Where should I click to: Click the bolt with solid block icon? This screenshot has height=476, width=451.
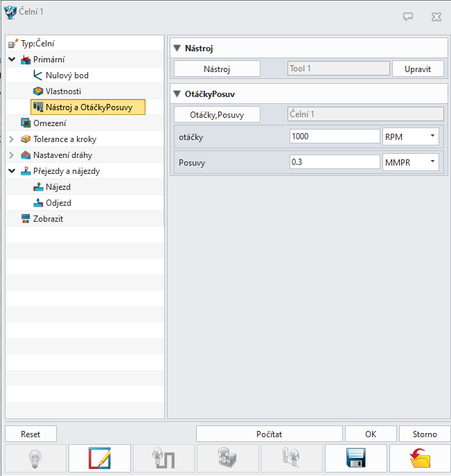tap(228, 459)
